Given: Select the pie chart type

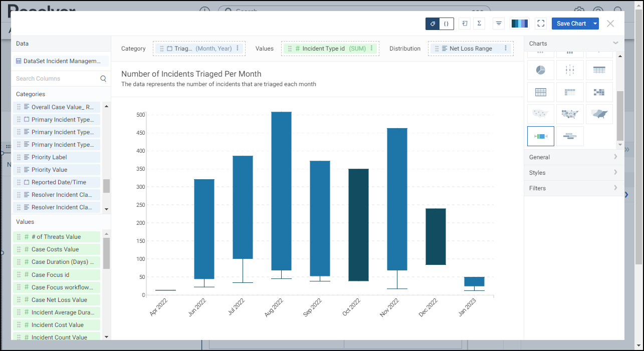Looking at the screenshot, I should coord(541,71).
